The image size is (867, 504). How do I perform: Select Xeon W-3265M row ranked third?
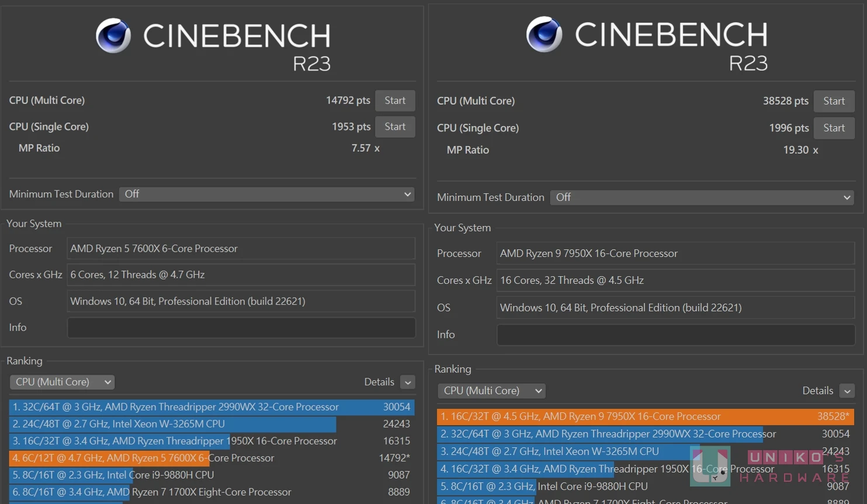[x=645, y=451]
